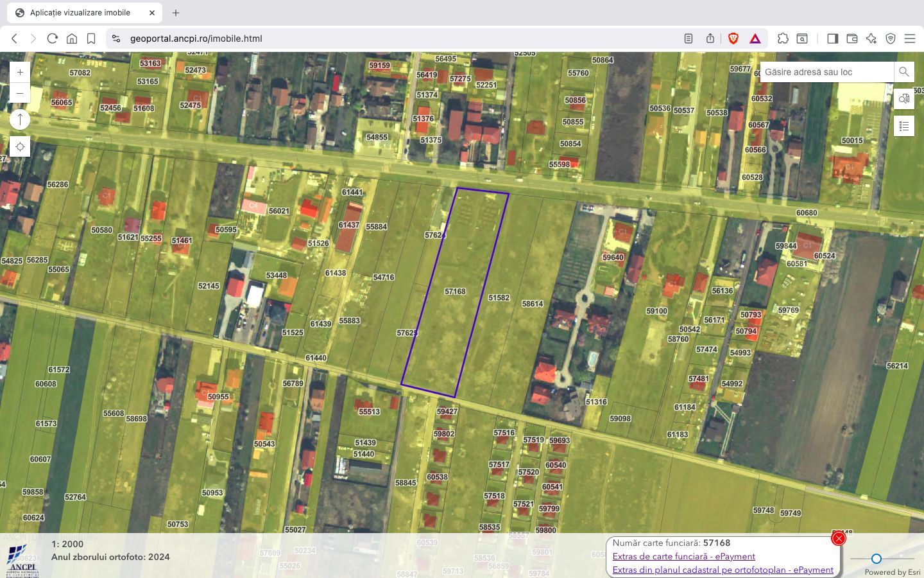Zoom out using the minus button
Viewport: 924px width, 578px height.
click(20, 92)
